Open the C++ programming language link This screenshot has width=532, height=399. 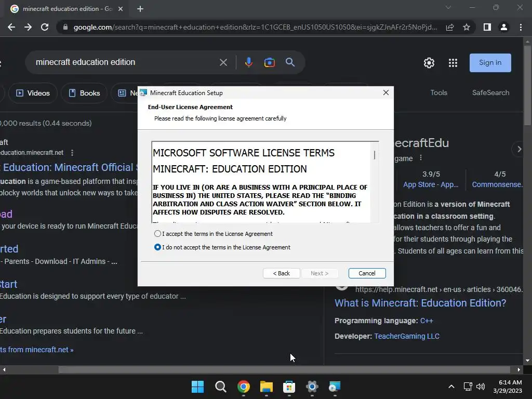pos(427,321)
